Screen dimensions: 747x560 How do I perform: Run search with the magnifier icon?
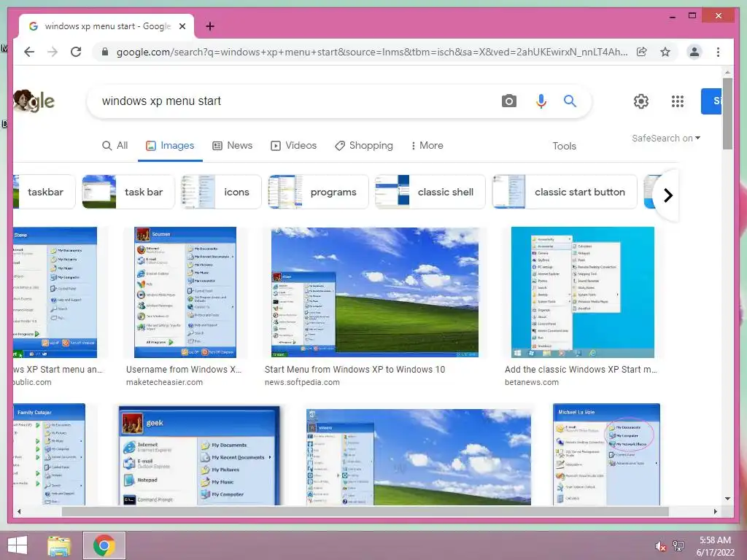(570, 101)
